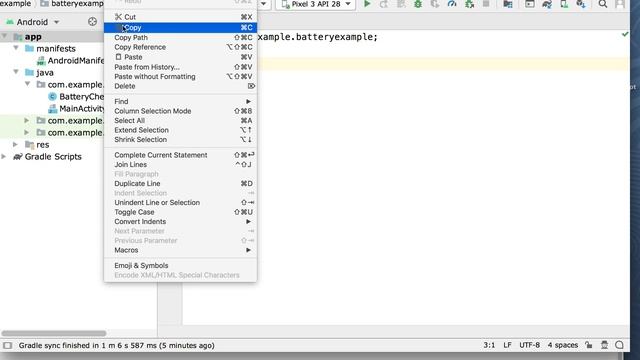640x360 pixels.
Task: Click the Stop square icon in toolbar
Action: pos(486,4)
